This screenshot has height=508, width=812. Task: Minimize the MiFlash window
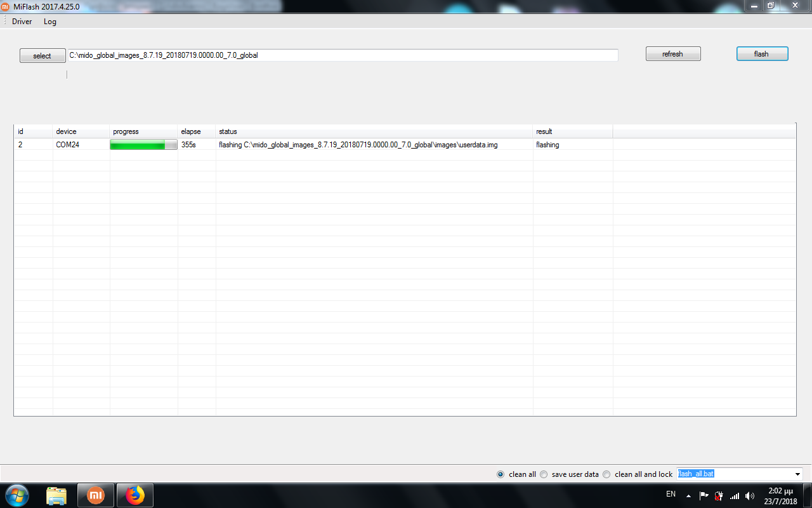[x=754, y=5]
